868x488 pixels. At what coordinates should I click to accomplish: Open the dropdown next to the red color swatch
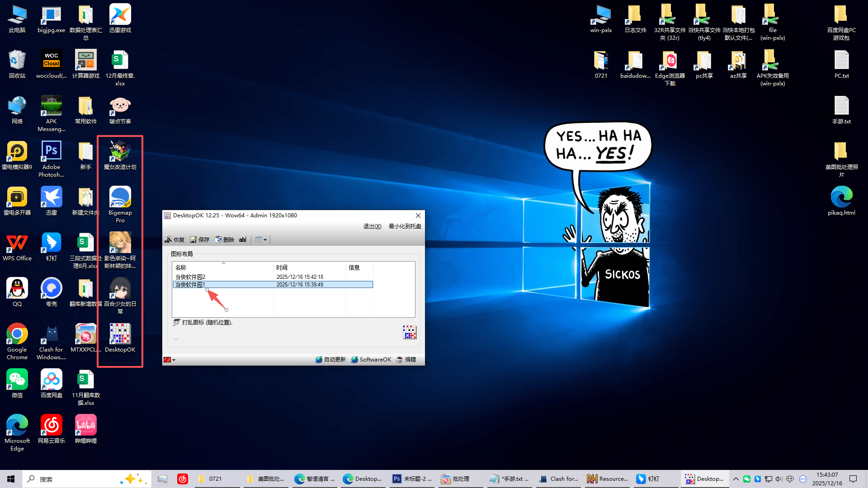click(x=173, y=360)
